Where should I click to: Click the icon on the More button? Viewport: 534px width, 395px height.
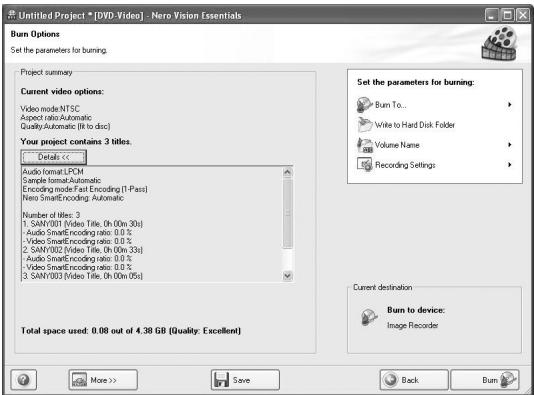(x=80, y=380)
